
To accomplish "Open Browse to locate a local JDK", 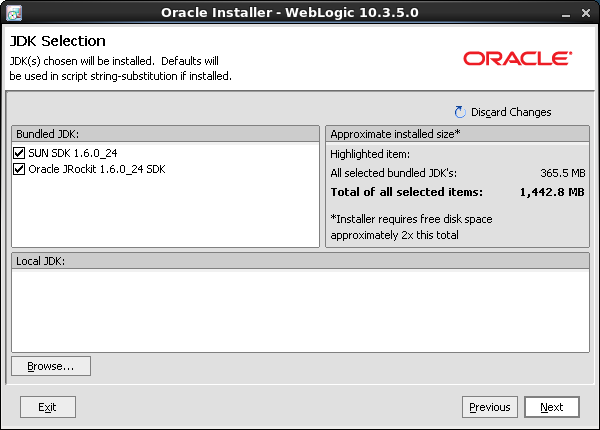I will 51,366.
